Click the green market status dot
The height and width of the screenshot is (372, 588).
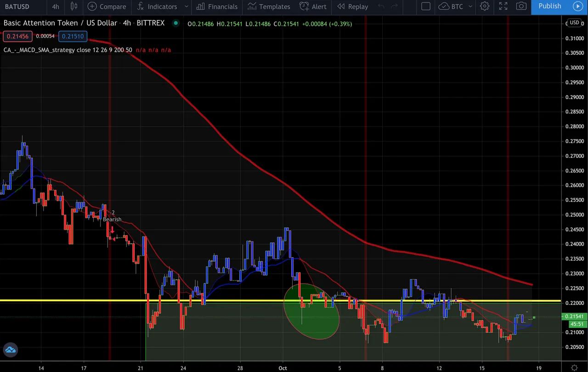(x=175, y=23)
